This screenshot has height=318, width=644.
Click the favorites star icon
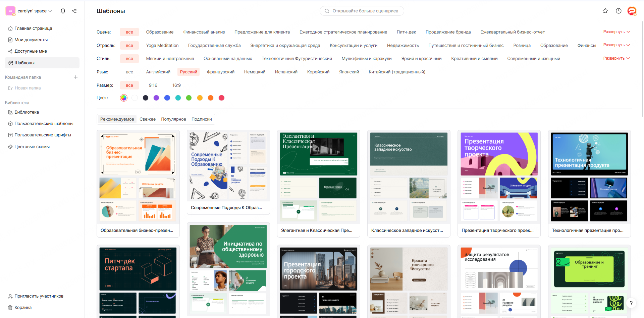coord(605,11)
